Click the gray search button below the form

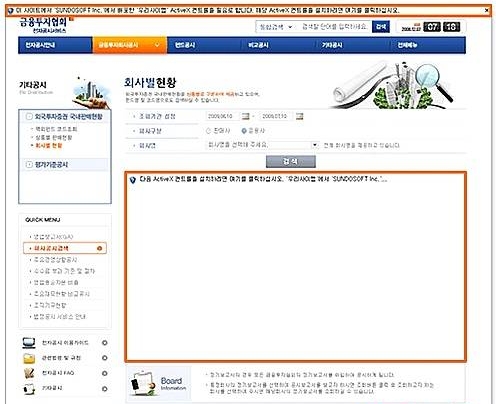291,161
